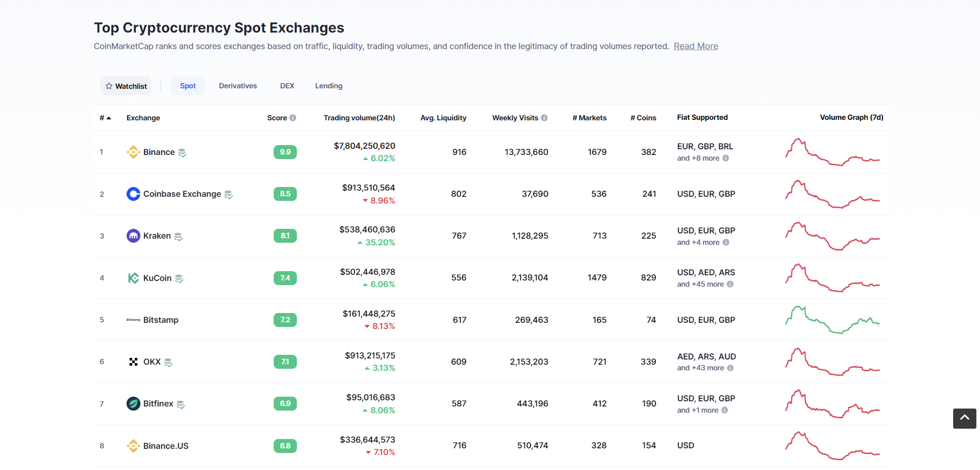Click the Bitstamp logo icon
The image size is (980, 470).
(x=133, y=320)
